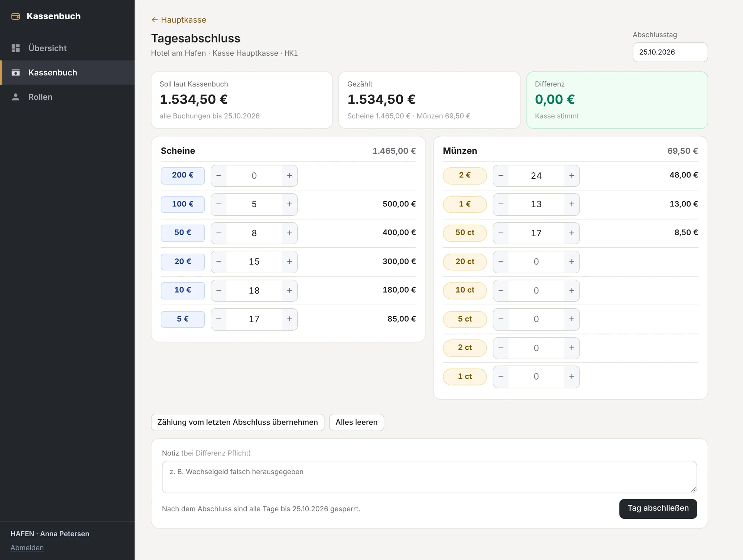The height and width of the screenshot is (560, 743).
Task: Click the Scheine total 1.465,00 €
Action: pyautogui.click(x=394, y=151)
